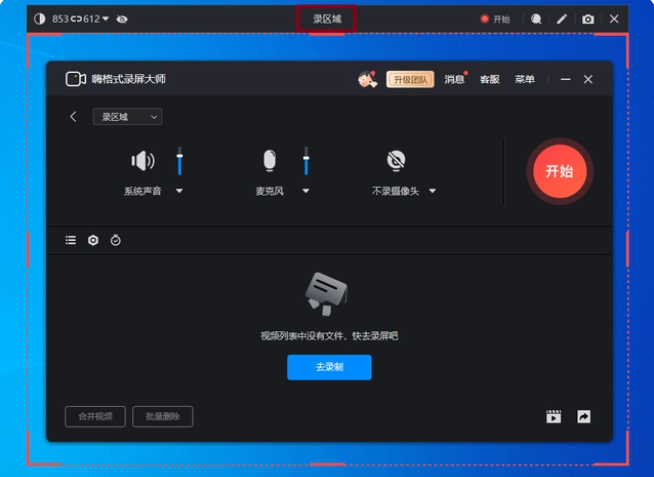
Task: Open the user avatar profile
Action: click(367, 79)
